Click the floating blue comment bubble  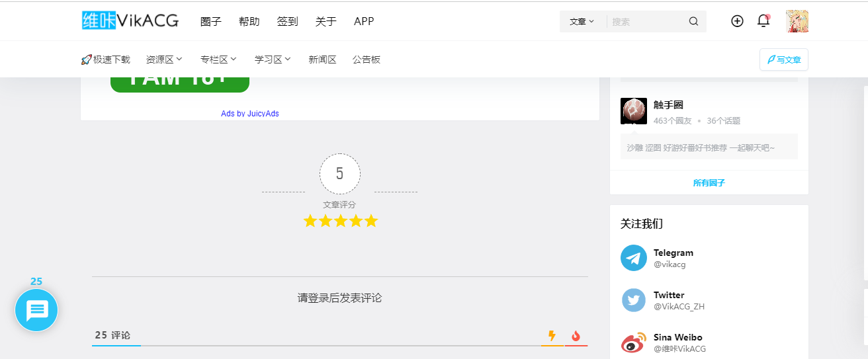36,310
